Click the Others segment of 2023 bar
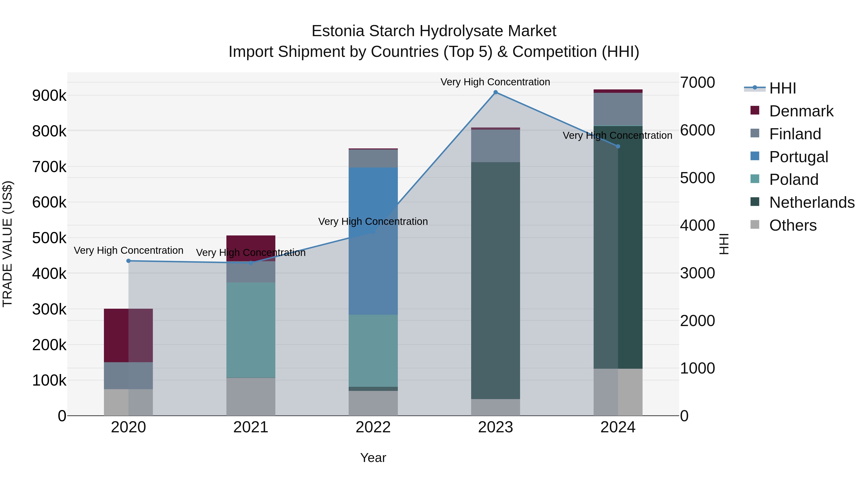 [x=495, y=408]
